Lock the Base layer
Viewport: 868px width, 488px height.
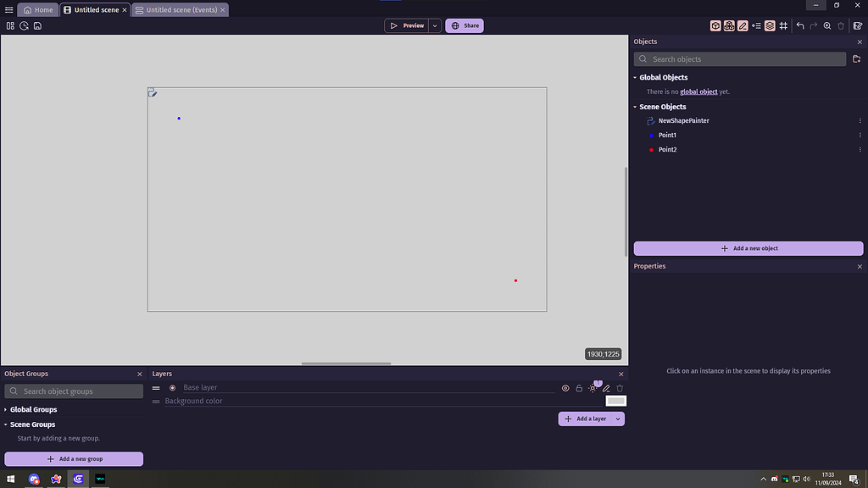click(579, 388)
